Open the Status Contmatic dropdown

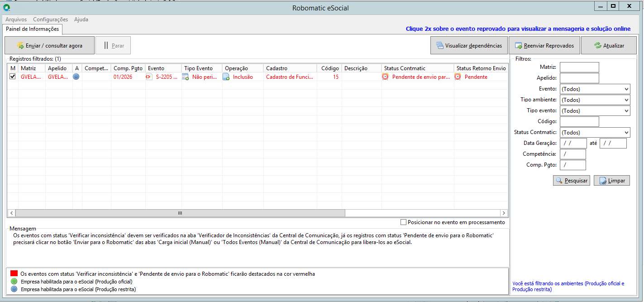click(595, 133)
